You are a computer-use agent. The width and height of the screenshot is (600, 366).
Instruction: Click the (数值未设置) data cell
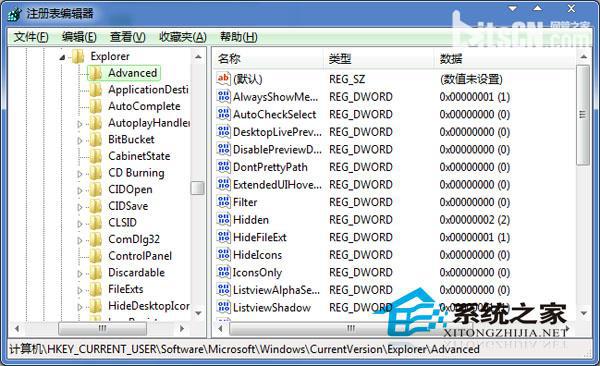pyautogui.click(x=471, y=79)
